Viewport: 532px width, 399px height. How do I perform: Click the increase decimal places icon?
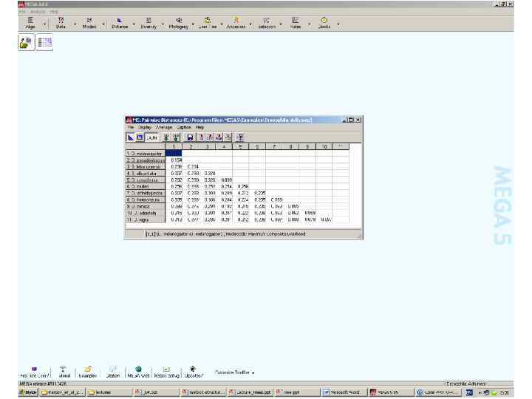point(176,137)
